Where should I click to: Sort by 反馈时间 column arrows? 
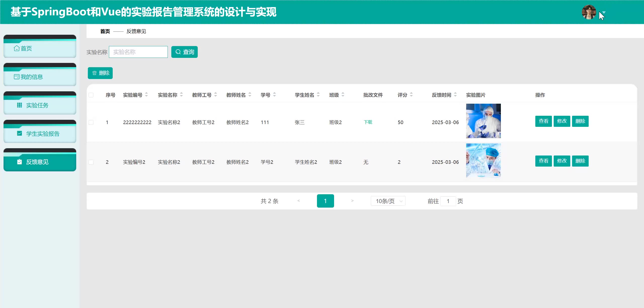click(455, 95)
